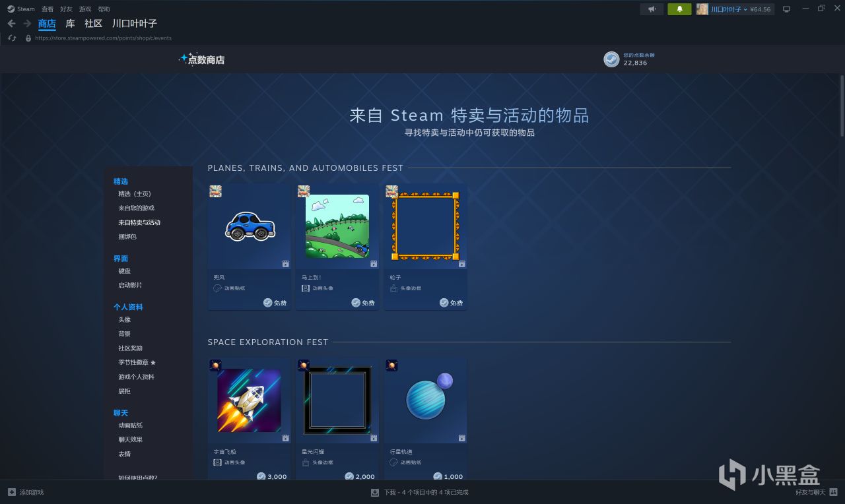The image size is (845, 504).
Task: Click the animated preview icon on 马上到!
Action: (x=374, y=264)
